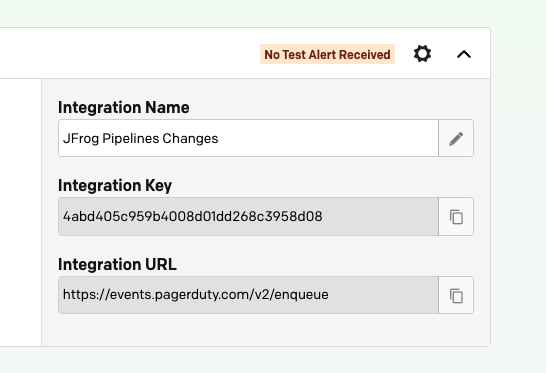
Task: Copy the Integration Key to the clipboard
Action: [456, 217]
